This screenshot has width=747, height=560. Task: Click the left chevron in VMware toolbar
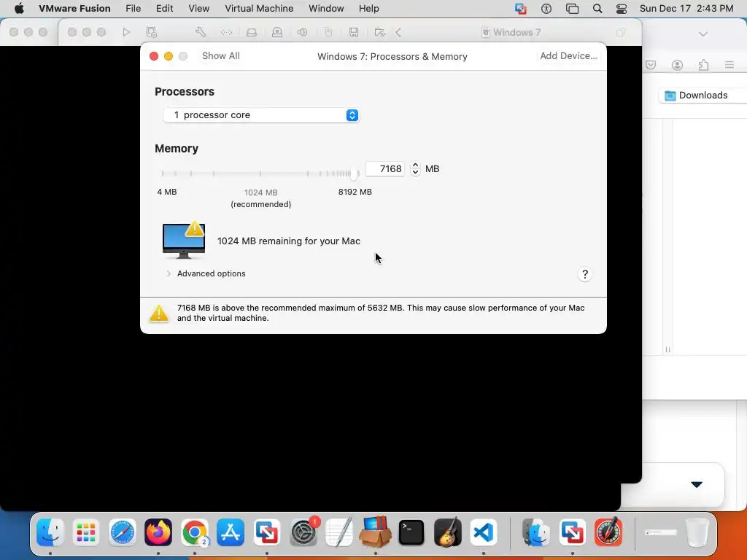point(398,32)
